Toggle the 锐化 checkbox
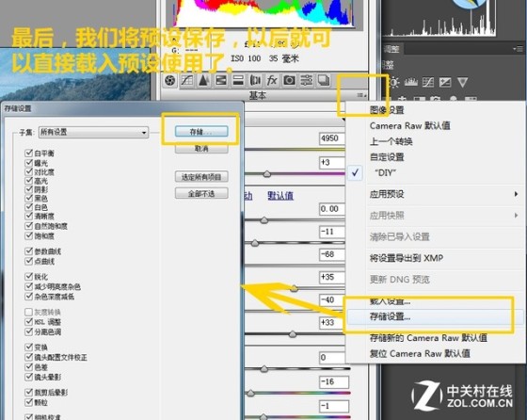 coord(28,277)
